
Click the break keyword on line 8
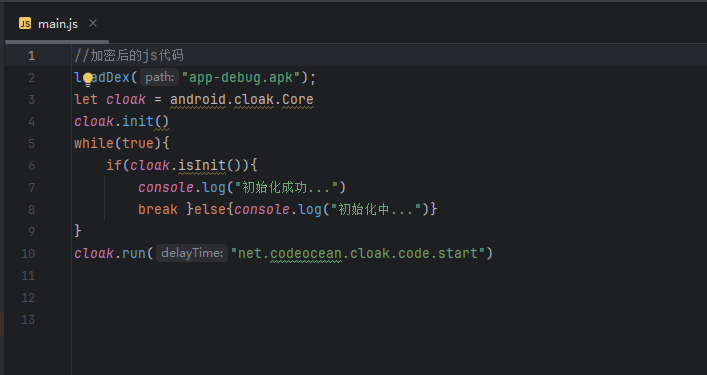pyautogui.click(x=158, y=209)
